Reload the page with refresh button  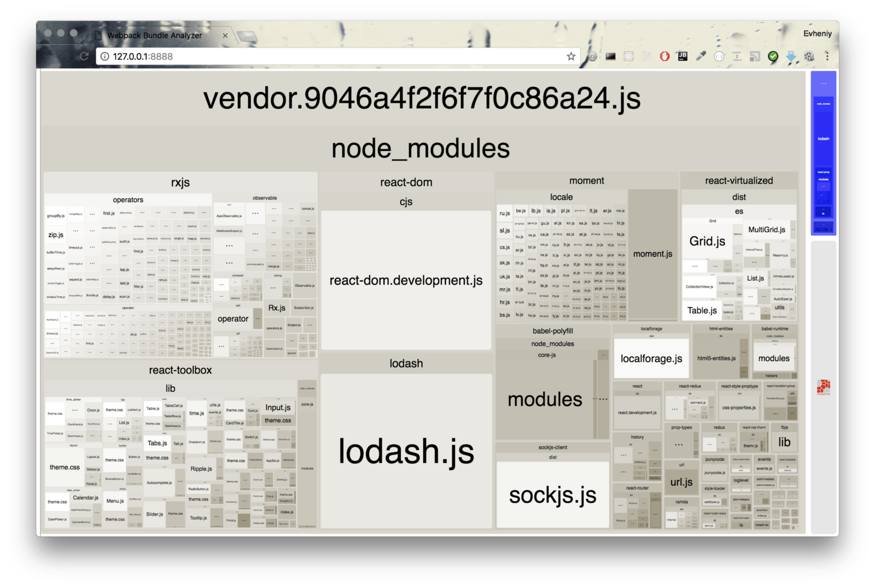tap(84, 56)
